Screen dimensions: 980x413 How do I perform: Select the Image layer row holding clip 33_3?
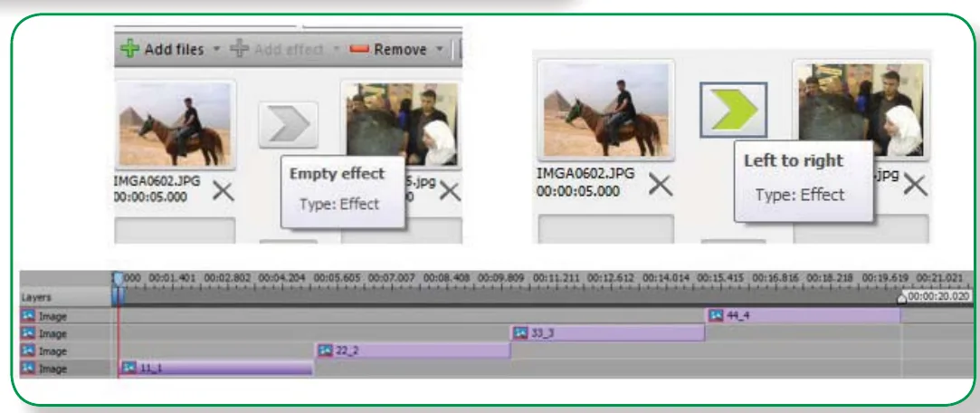pyautogui.click(x=66, y=334)
